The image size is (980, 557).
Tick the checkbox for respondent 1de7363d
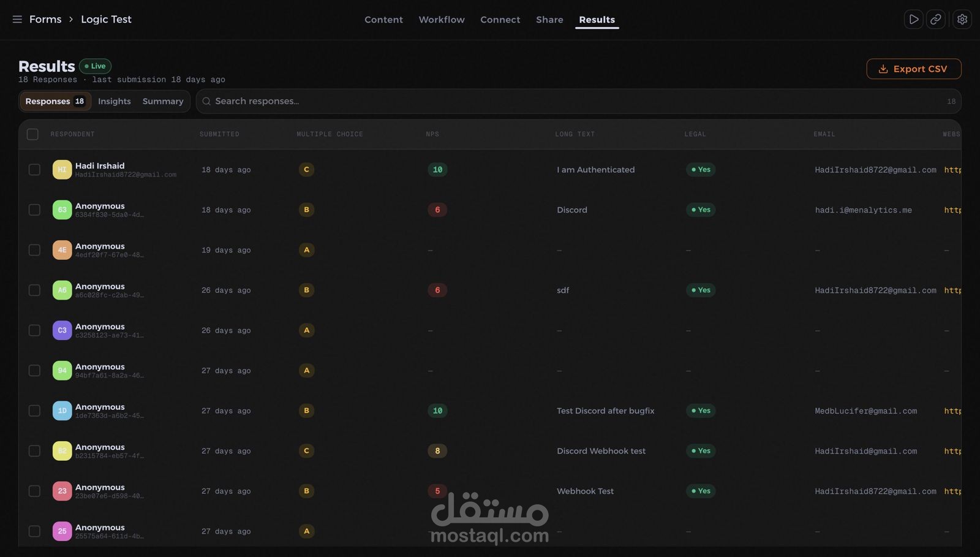click(34, 411)
